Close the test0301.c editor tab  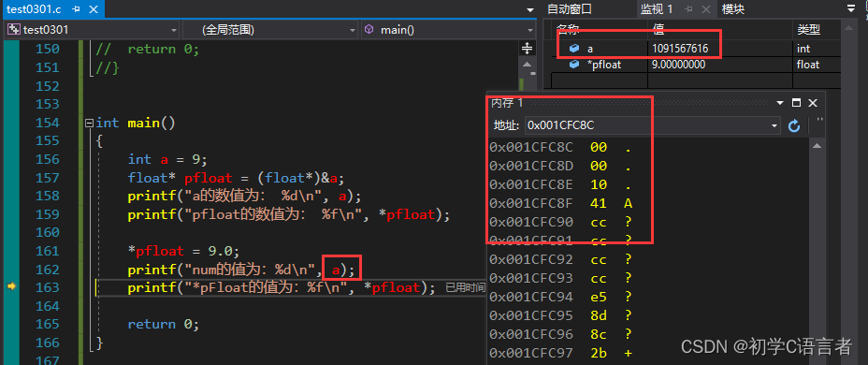pos(94,9)
